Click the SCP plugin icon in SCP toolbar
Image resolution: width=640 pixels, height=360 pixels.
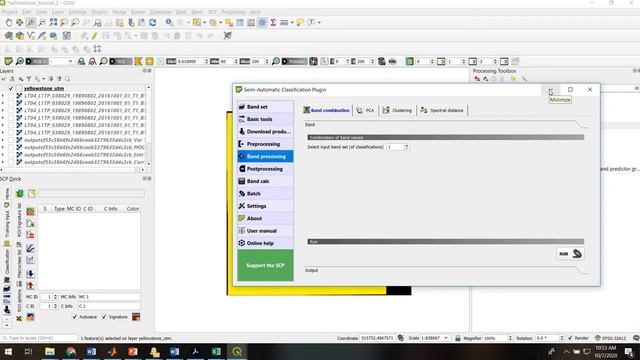pos(8,61)
